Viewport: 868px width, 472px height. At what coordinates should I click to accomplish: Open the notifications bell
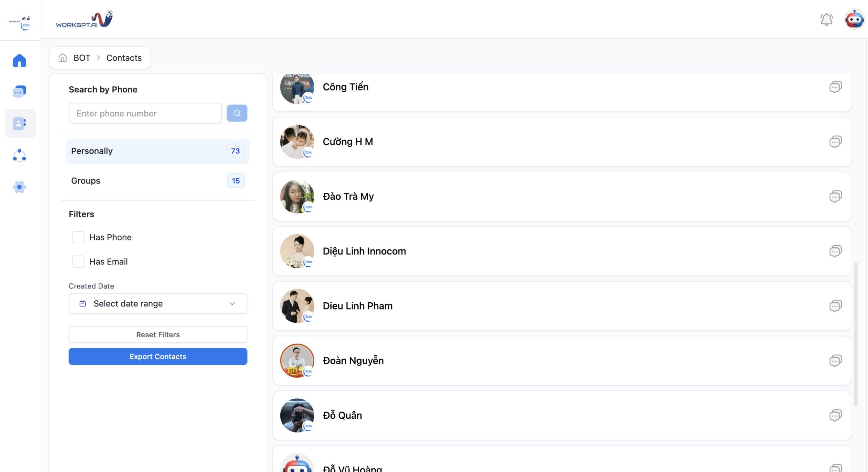(x=826, y=20)
